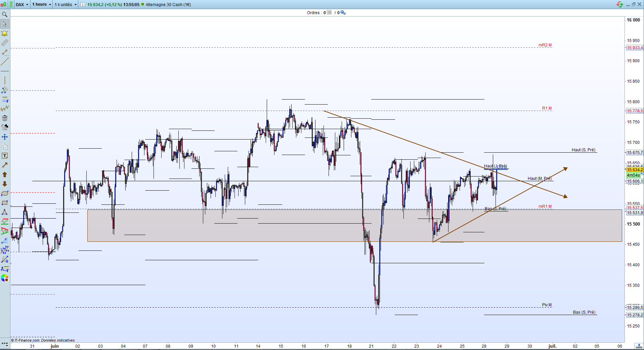
Task: Click the 15 606,1 price axis tag
Action: 635,181
